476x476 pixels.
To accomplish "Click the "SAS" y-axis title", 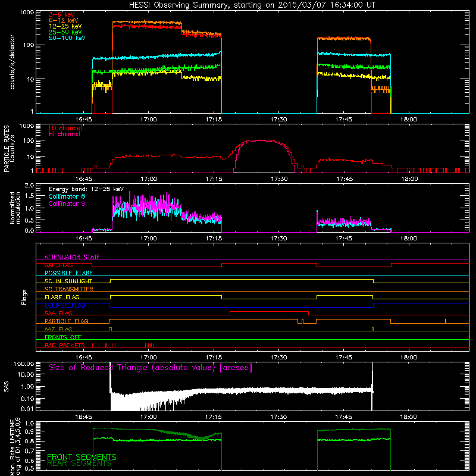I will coord(7,387).
